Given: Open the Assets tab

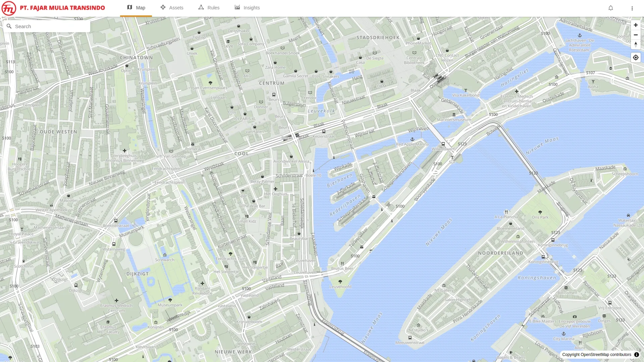Looking at the screenshot, I should (x=171, y=8).
